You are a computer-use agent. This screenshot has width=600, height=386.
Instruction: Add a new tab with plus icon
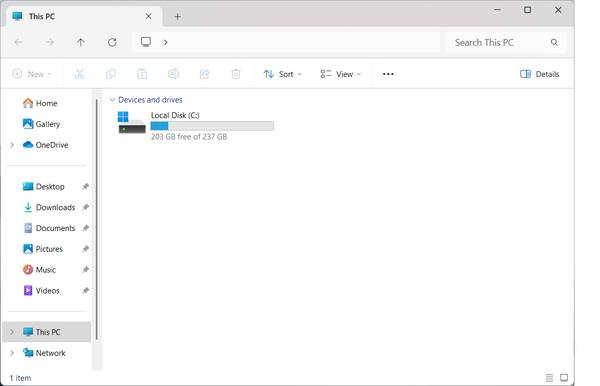(x=178, y=16)
